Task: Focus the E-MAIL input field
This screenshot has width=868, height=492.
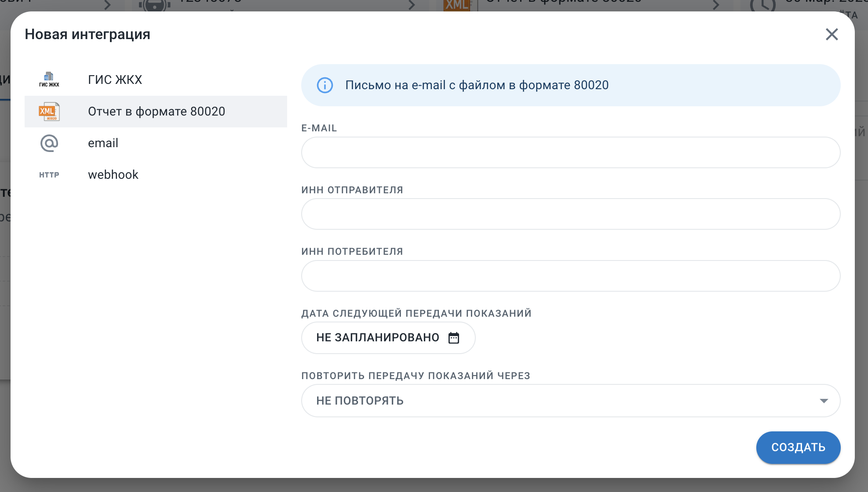Action: 571,152
